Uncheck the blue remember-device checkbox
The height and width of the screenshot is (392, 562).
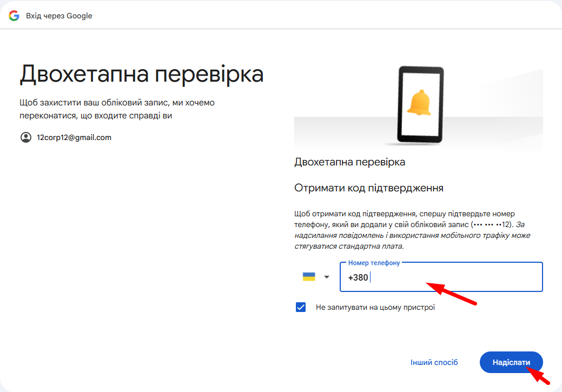coord(301,307)
